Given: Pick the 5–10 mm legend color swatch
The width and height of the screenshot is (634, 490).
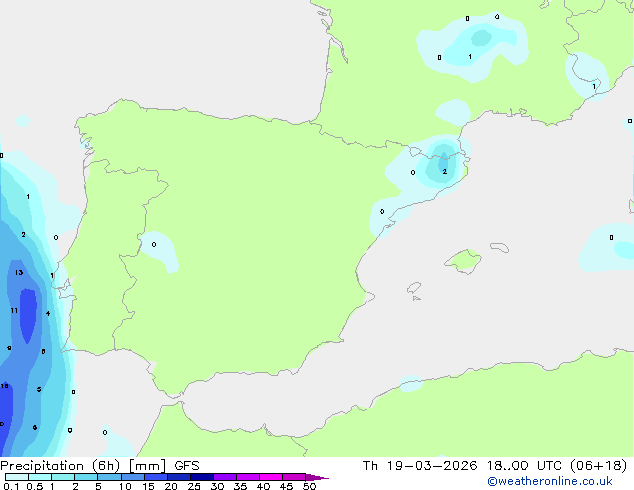Looking at the screenshot, I should pos(109,477).
